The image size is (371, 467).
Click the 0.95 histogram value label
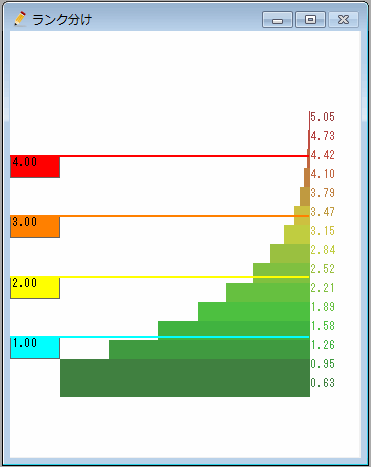[x=322, y=364]
